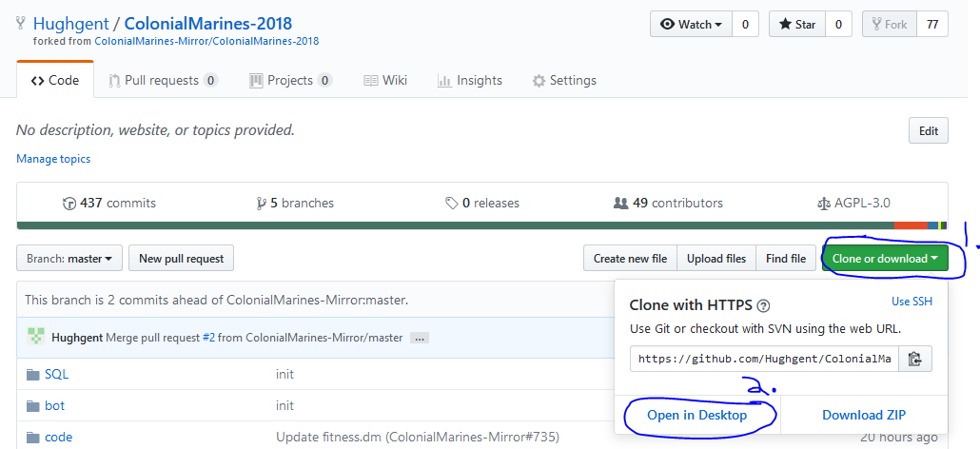Click the code folder icon
The width and height of the screenshot is (980, 449).
(33, 438)
